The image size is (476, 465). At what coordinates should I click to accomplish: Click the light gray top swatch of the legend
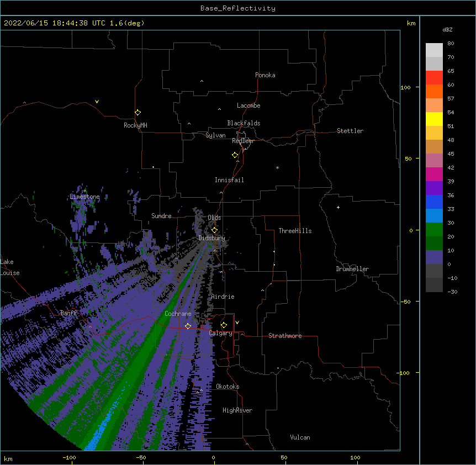[434, 50]
